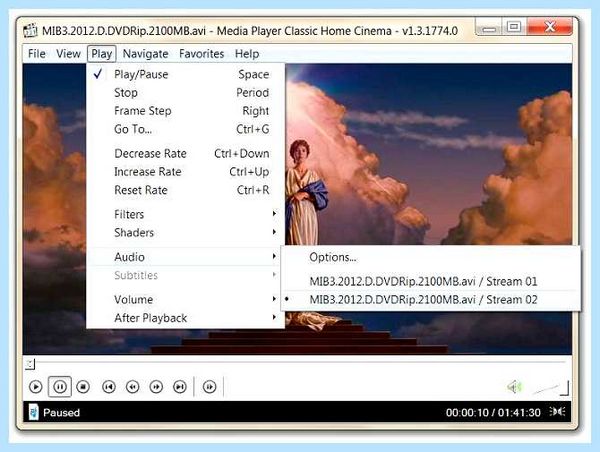
Task: Select audio Stream 02
Action: pyautogui.click(x=430, y=300)
